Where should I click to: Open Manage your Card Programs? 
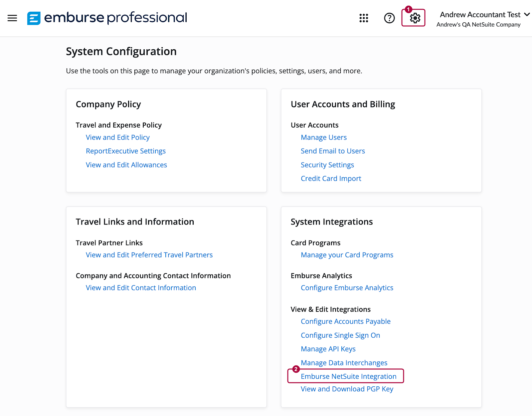[347, 255]
